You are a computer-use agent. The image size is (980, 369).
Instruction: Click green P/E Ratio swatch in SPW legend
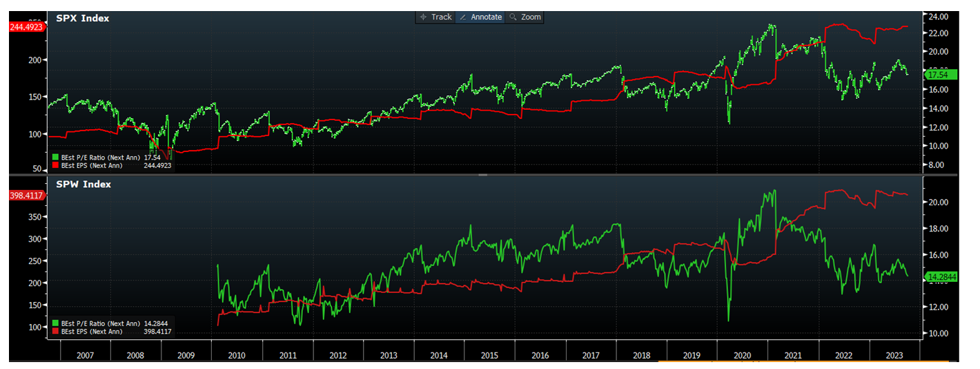pos(55,323)
